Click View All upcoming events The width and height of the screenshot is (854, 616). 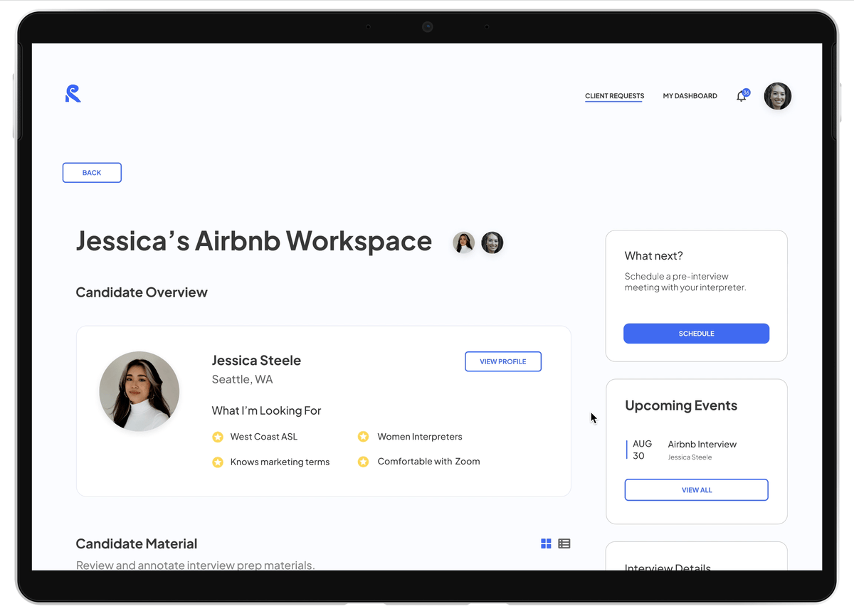tap(696, 490)
